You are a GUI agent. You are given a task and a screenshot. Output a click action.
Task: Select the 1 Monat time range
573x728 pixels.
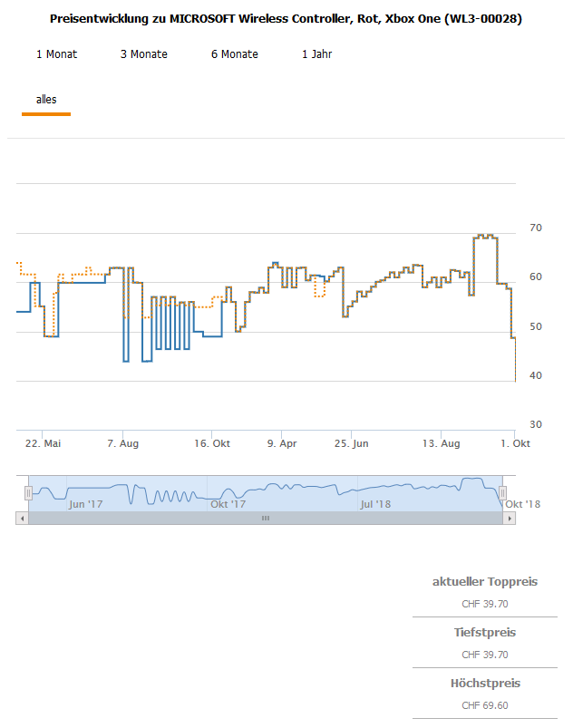tap(56, 54)
